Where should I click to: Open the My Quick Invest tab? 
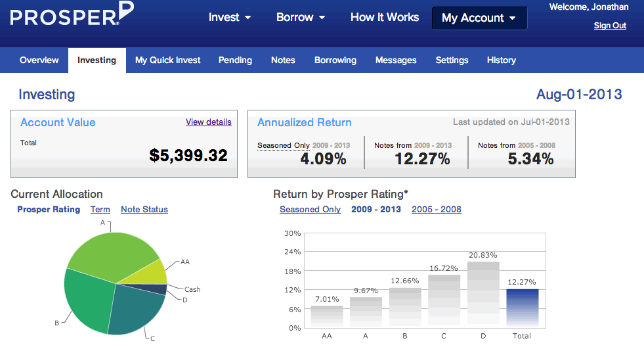click(x=167, y=60)
